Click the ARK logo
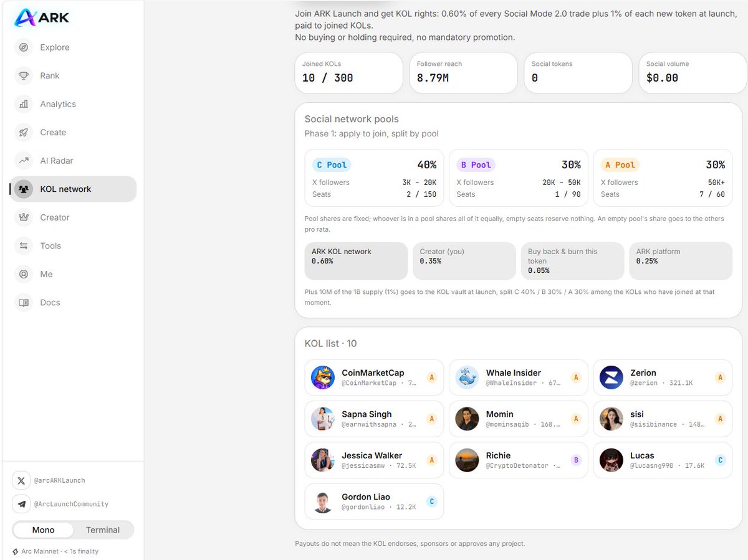This screenshot has height=560, width=748. [x=42, y=17]
